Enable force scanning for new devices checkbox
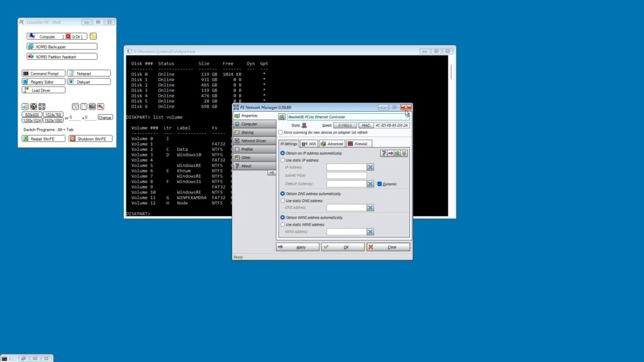This screenshot has height=362, width=644. [281, 133]
